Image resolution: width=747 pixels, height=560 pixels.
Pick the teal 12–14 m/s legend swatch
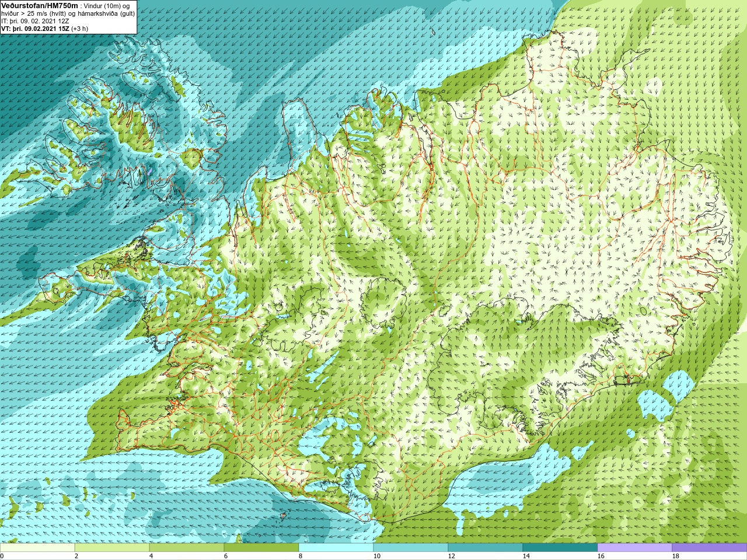[x=486, y=548]
